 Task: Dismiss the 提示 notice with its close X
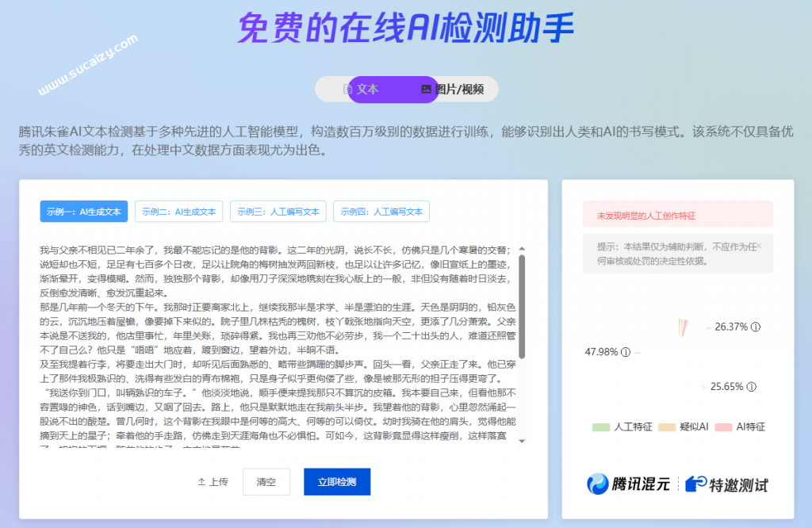[759, 246]
